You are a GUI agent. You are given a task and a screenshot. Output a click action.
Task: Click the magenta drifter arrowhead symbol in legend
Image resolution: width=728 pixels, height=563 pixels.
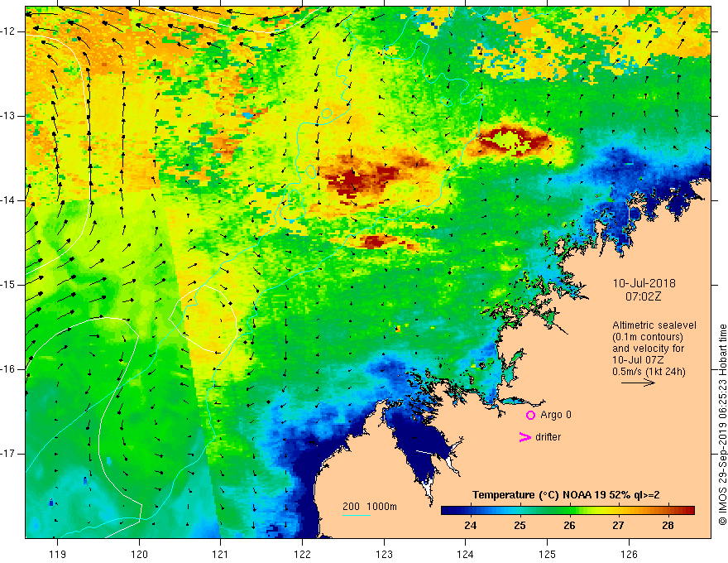(x=525, y=437)
